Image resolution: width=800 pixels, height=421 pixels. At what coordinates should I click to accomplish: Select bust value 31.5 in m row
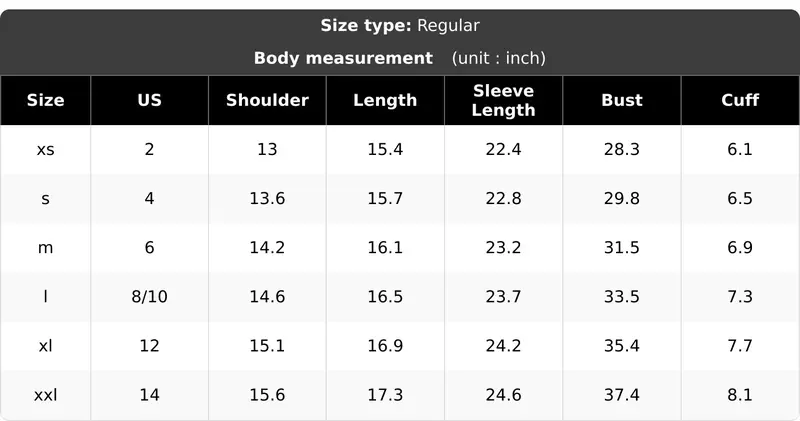[621, 247]
